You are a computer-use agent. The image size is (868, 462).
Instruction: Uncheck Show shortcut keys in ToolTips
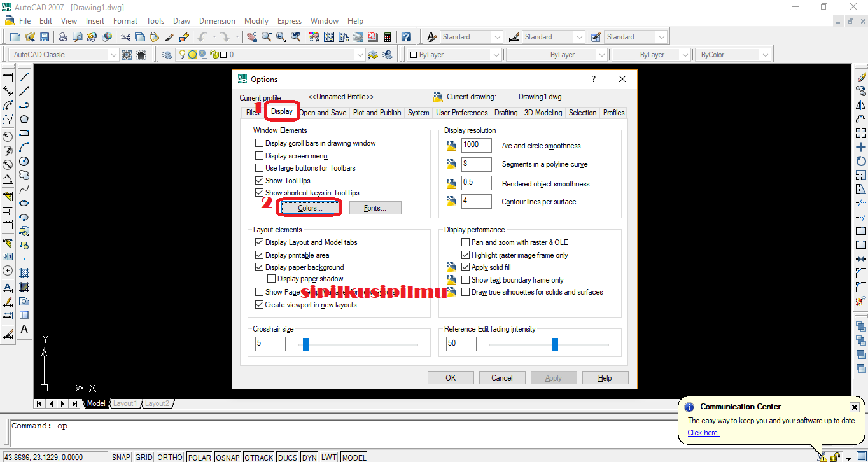pyautogui.click(x=259, y=193)
